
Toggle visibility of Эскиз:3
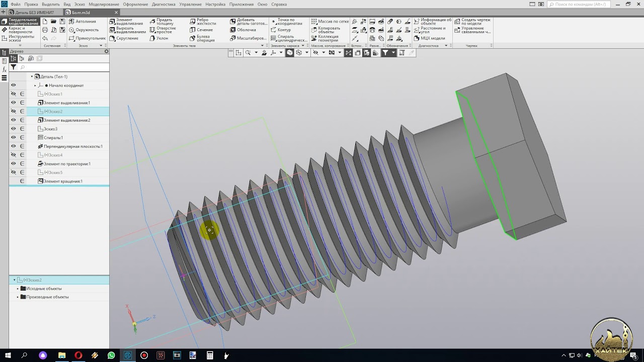pos(14,129)
